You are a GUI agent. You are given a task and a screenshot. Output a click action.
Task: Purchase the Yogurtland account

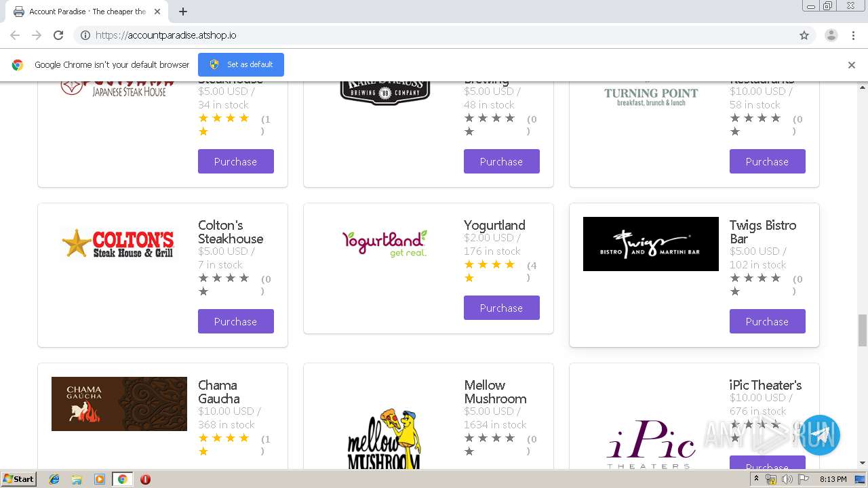coord(502,308)
